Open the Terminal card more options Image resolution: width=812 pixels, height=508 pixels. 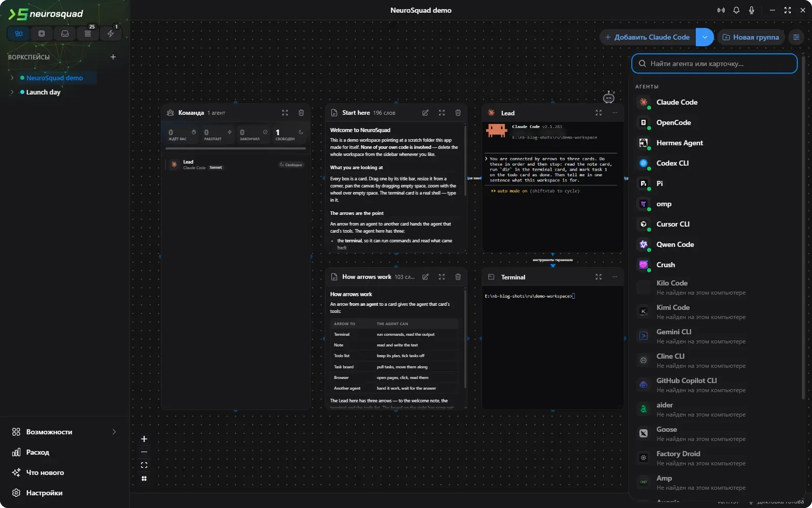(x=615, y=277)
